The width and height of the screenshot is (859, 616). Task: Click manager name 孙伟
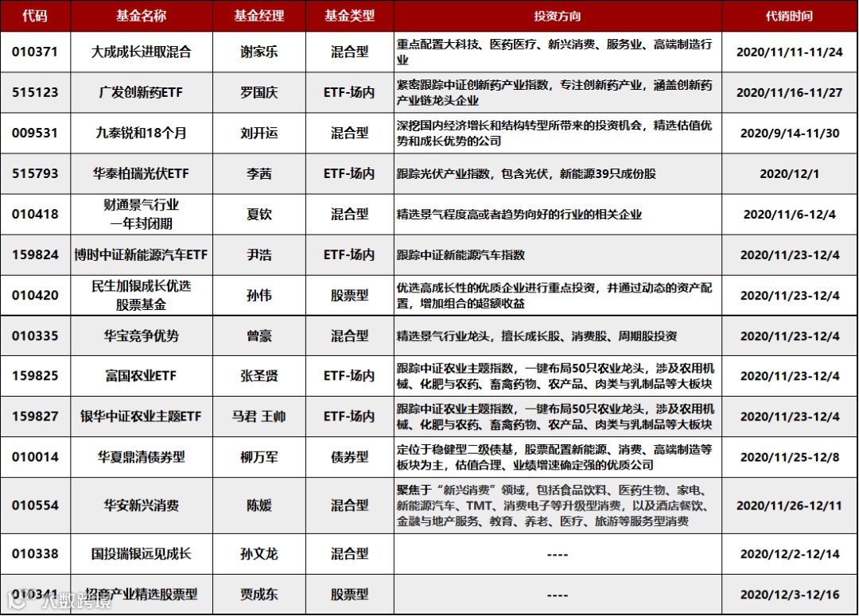click(259, 295)
